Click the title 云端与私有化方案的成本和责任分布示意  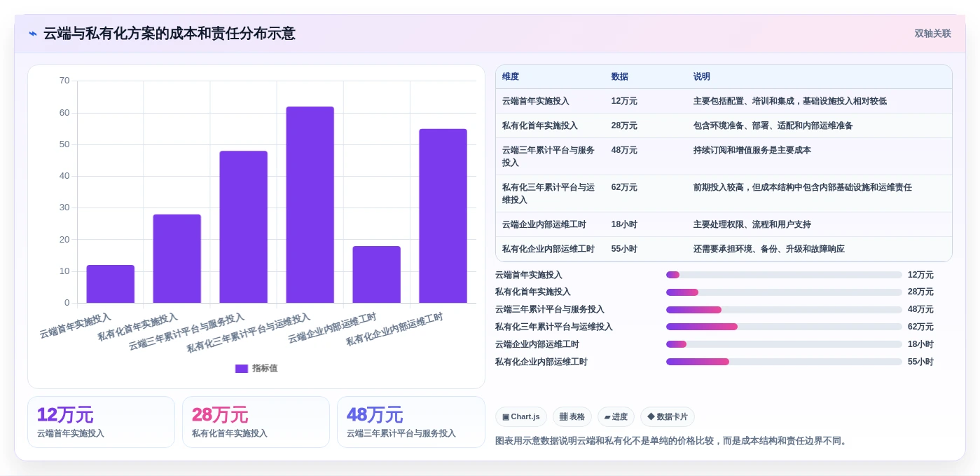(170, 34)
